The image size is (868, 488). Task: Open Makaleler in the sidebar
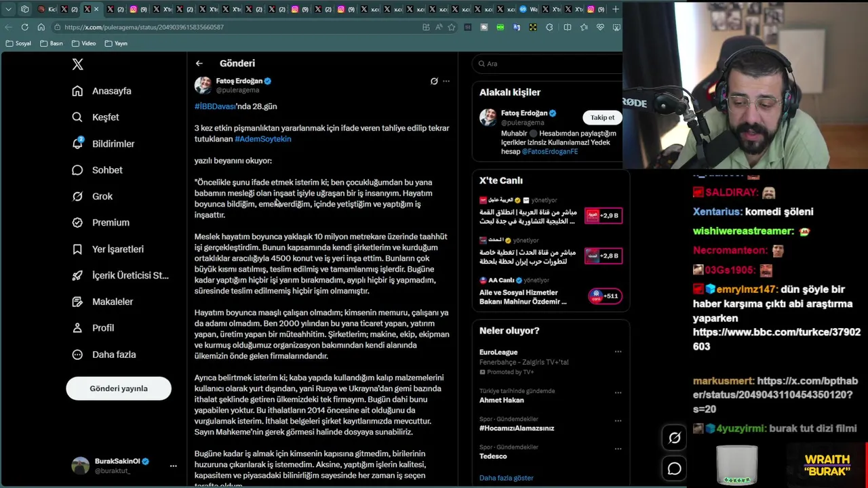pyautogui.click(x=102, y=302)
